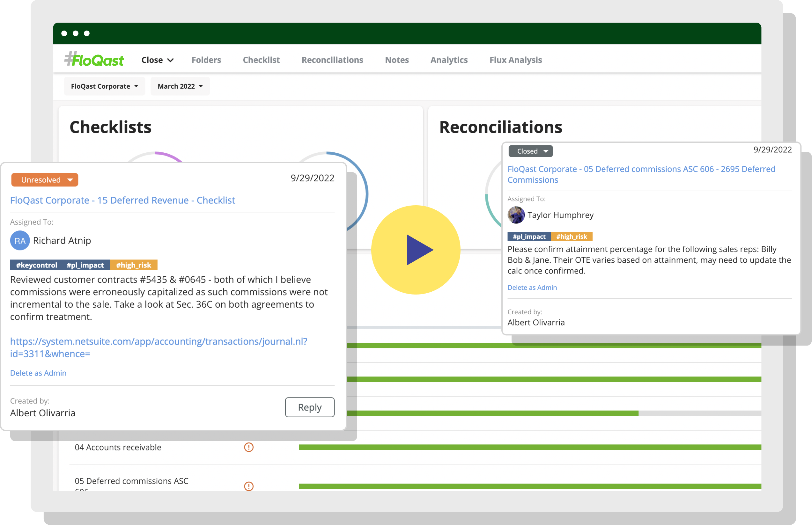Click the 05 Deferred commissions ASC progress bar
The image size is (812, 525).
(530, 486)
